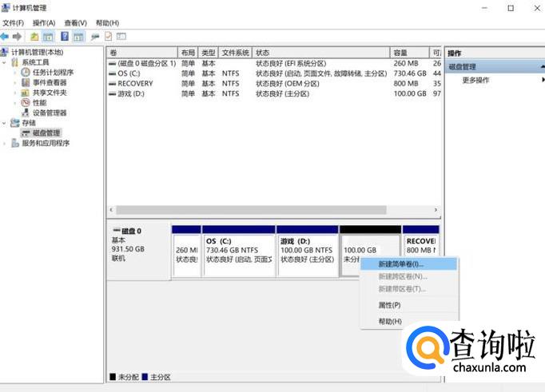Select the OS (C:) volume row
This screenshot has width=545, height=392.
click(129, 73)
